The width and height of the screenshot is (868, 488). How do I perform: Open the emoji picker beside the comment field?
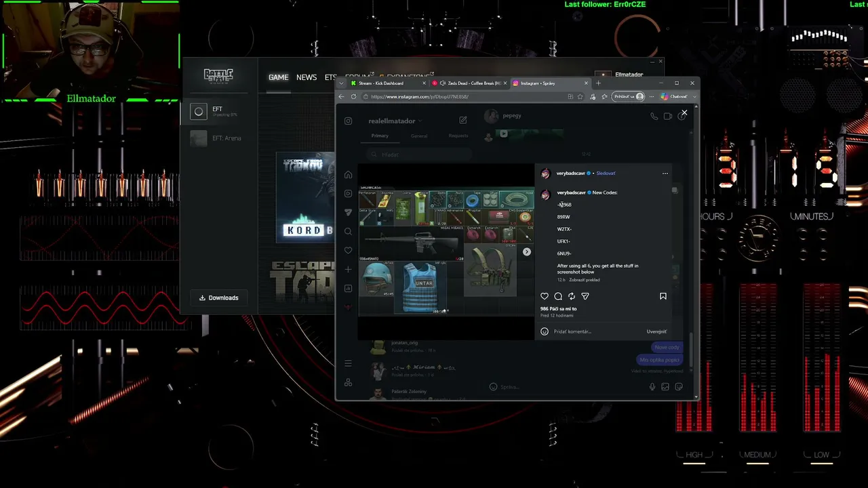click(545, 331)
